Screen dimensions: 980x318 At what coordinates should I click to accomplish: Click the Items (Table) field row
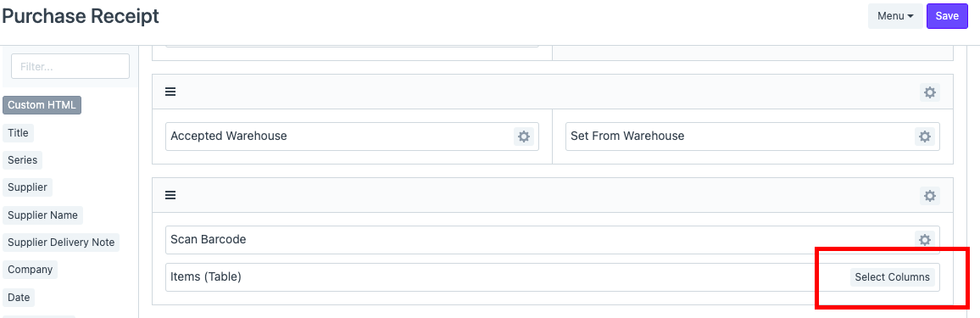pyautogui.click(x=553, y=277)
